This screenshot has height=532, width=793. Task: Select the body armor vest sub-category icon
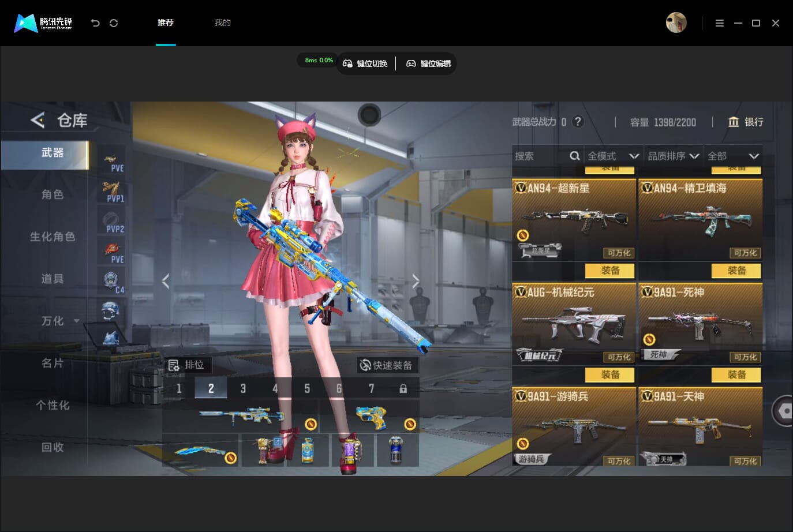tap(111, 338)
